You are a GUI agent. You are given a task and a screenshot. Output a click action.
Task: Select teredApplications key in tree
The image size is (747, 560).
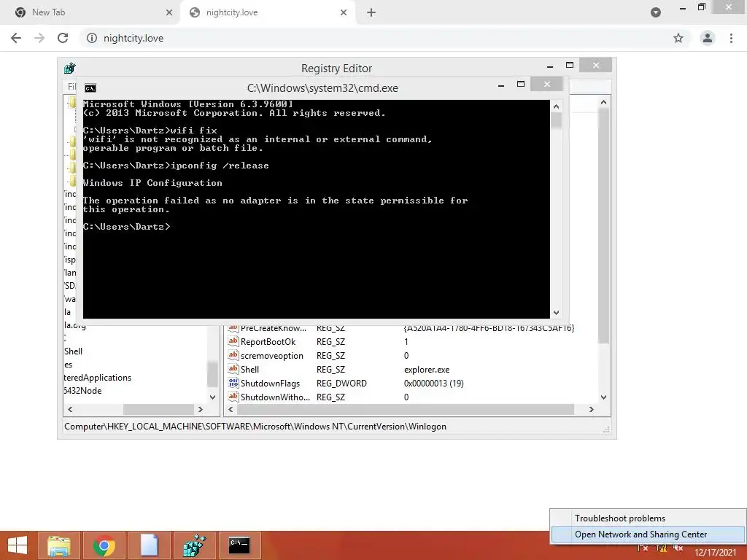98,378
